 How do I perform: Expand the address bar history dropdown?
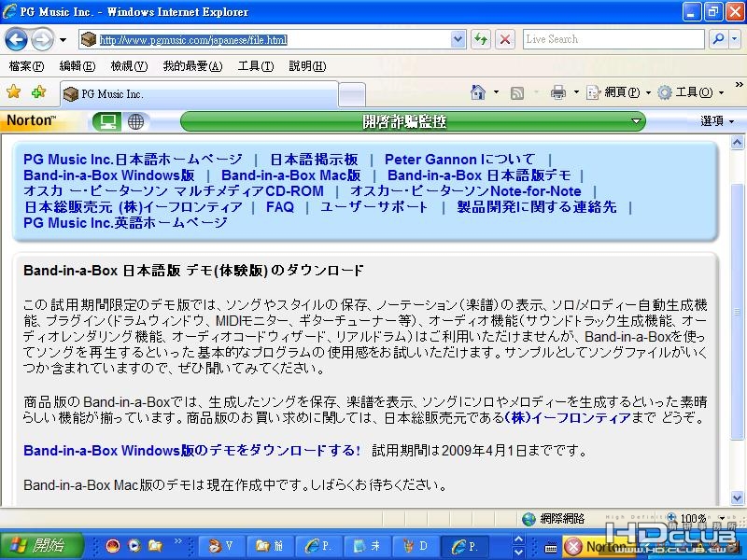(458, 39)
